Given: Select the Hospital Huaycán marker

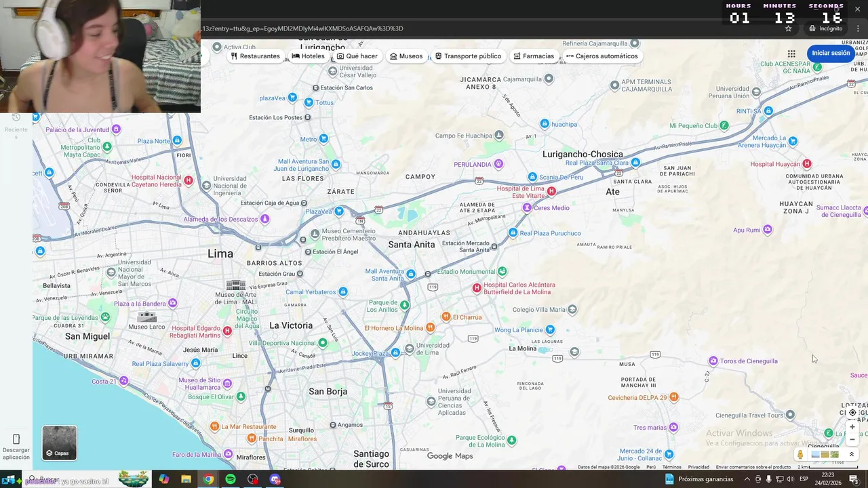Looking at the screenshot, I should (806, 163).
